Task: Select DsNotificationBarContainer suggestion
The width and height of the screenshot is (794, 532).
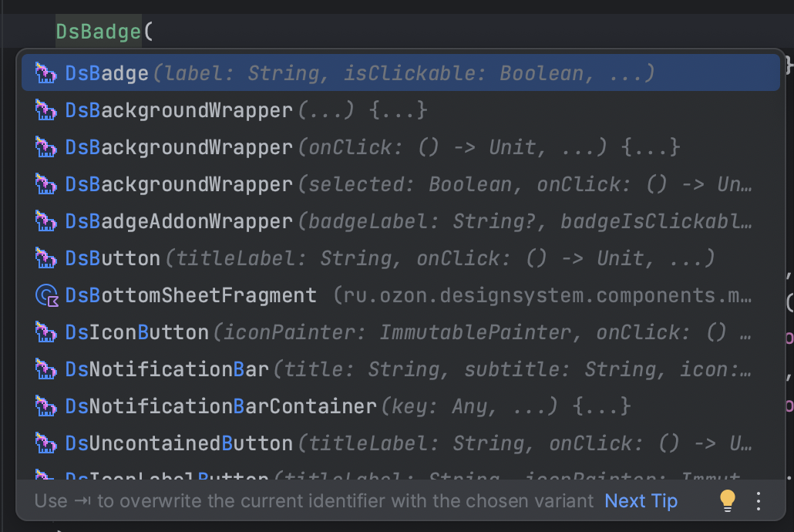Action: pos(400,406)
